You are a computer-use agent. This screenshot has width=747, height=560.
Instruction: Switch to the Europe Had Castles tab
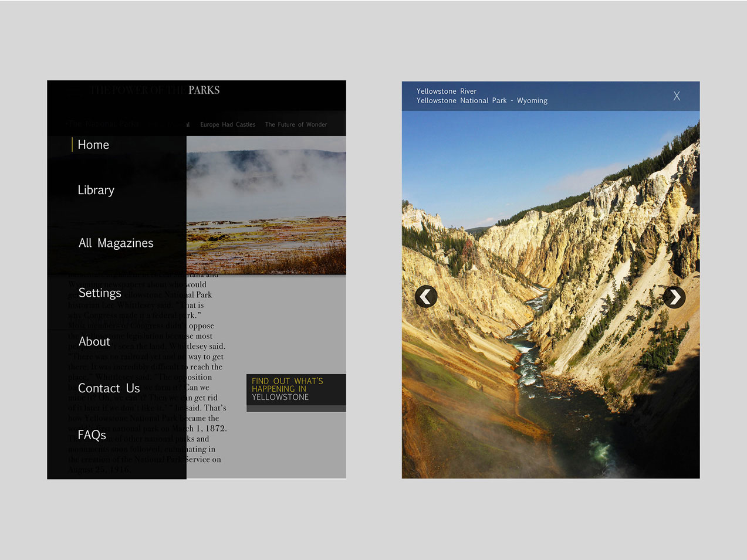click(228, 124)
